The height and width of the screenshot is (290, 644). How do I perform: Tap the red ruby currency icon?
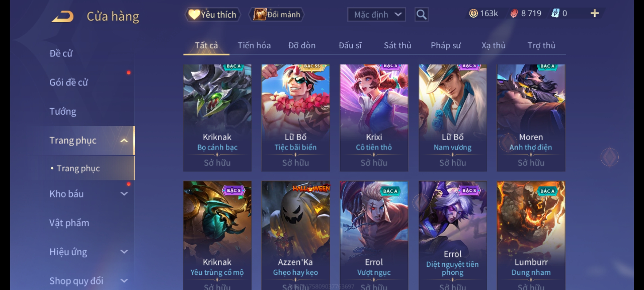(x=514, y=13)
